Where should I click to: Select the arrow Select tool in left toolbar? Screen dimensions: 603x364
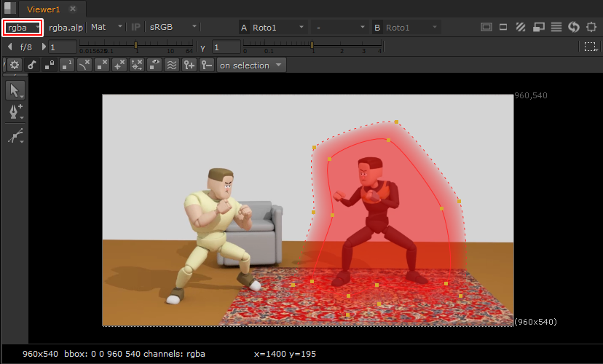(15, 90)
